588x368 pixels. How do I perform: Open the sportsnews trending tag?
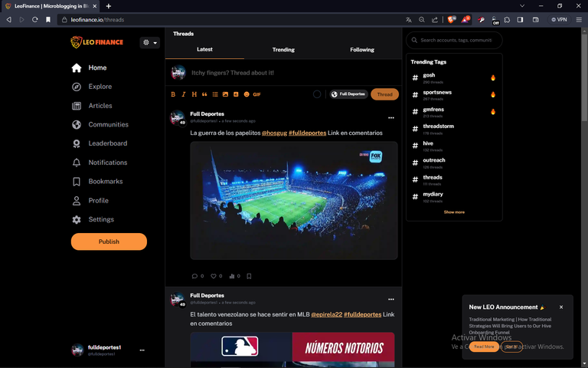pyautogui.click(x=437, y=92)
